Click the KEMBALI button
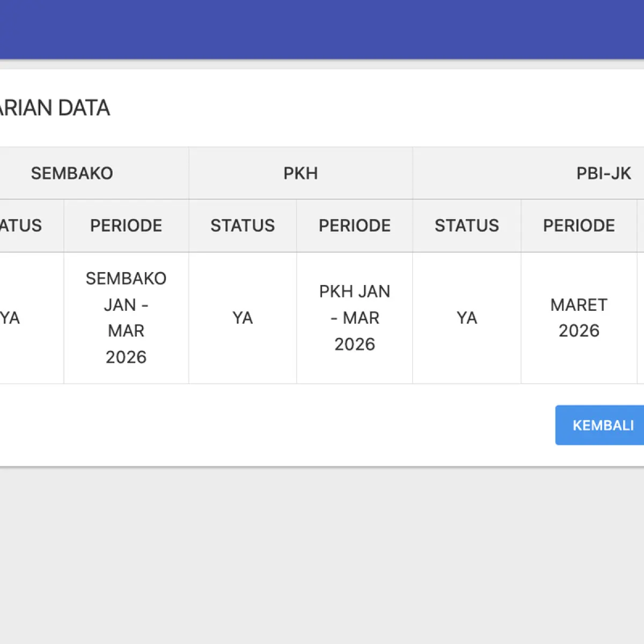This screenshot has height=644, width=644. pyautogui.click(x=599, y=425)
